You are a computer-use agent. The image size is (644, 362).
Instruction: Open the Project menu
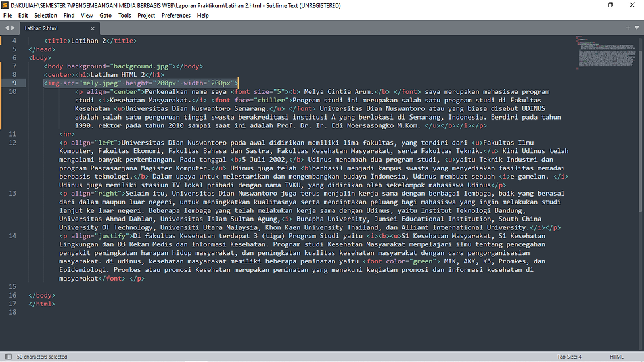(x=146, y=16)
